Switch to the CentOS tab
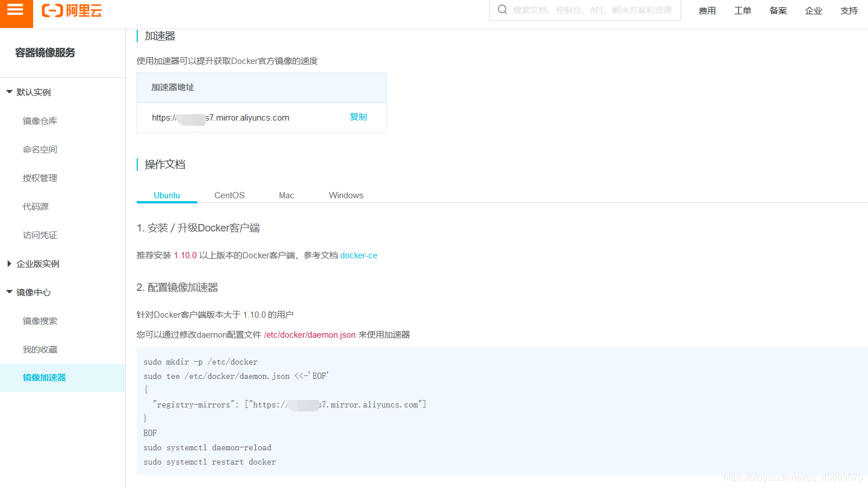The width and height of the screenshot is (868, 488). coord(229,195)
